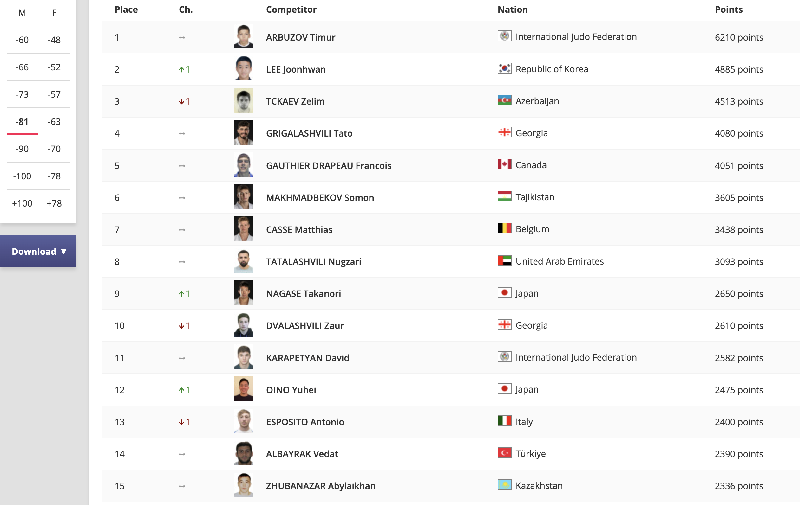
Task: Expand the Download dropdown
Action: pyautogui.click(x=38, y=251)
